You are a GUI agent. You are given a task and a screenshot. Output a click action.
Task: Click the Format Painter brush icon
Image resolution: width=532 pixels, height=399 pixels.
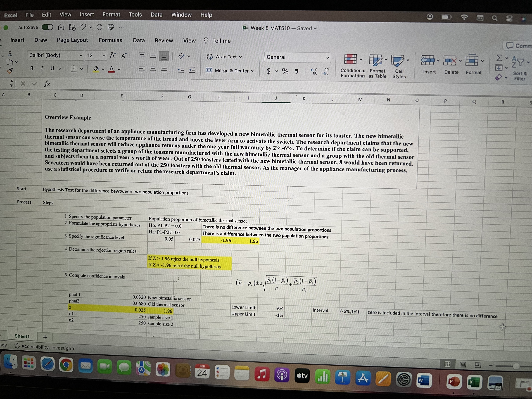10,71
